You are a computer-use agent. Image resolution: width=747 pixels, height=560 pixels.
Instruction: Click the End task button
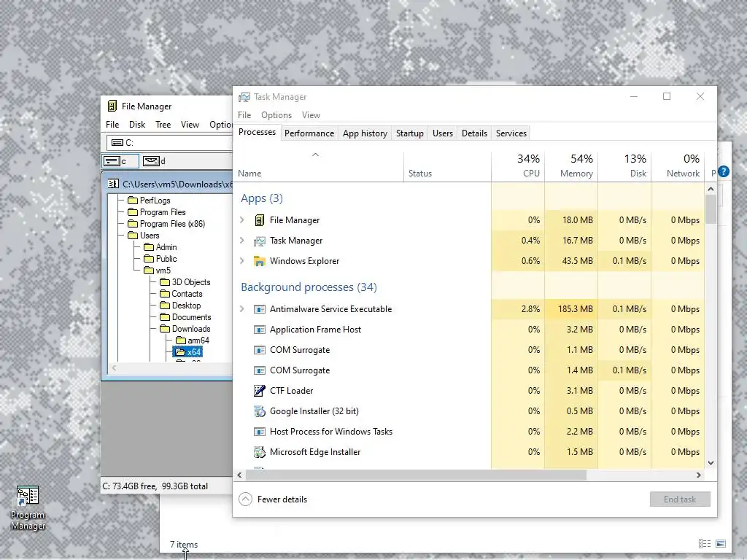pyautogui.click(x=680, y=499)
